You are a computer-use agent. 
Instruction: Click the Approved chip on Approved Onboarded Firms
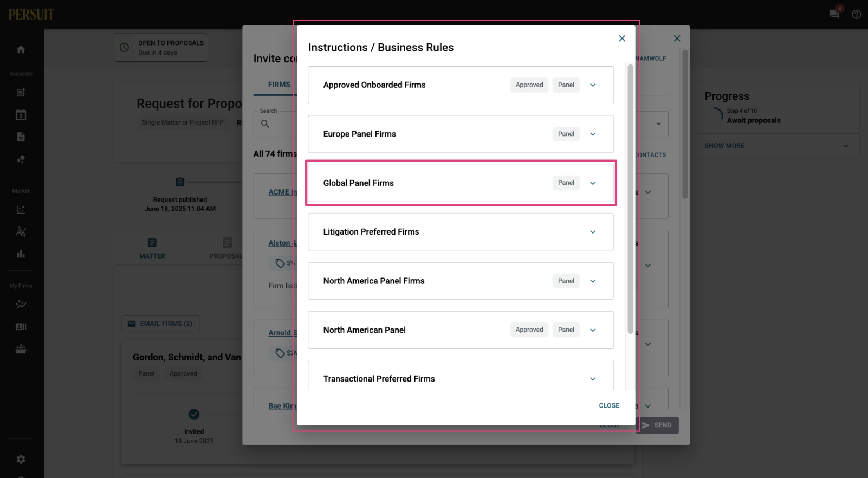[529, 85]
